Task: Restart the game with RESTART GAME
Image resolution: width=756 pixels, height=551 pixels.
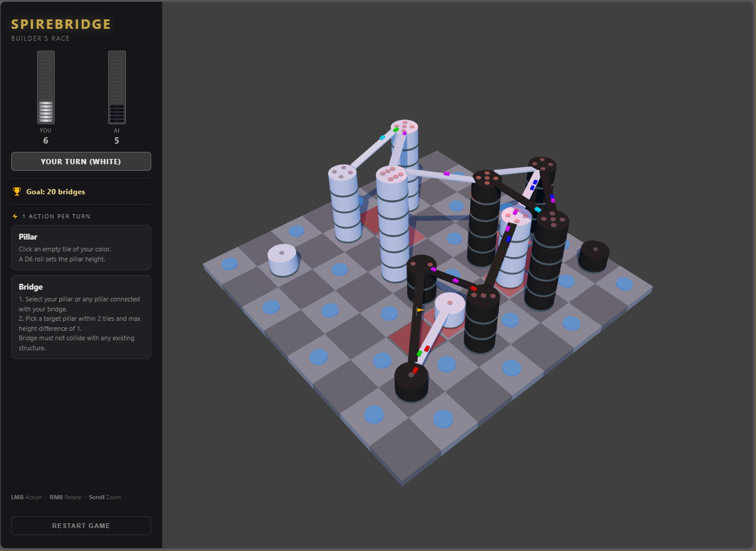Action: coord(81,526)
